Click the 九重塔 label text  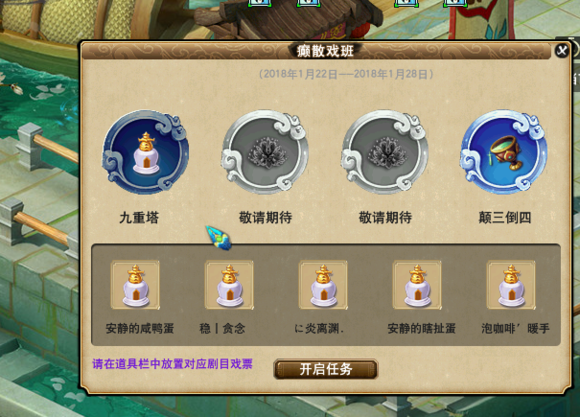coord(139,217)
